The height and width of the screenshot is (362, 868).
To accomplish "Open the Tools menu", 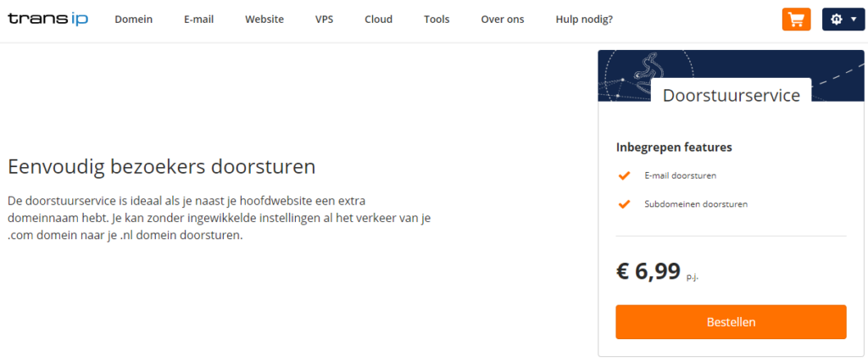I will [x=437, y=19].
